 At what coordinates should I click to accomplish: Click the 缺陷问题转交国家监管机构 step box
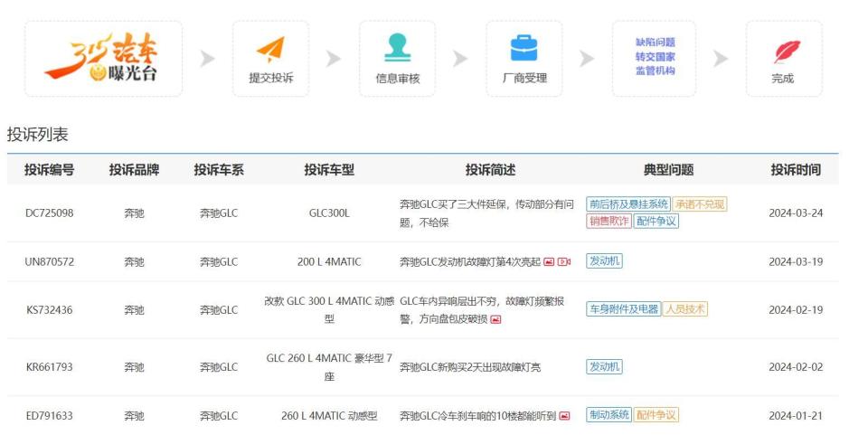(x=654, y=58)
